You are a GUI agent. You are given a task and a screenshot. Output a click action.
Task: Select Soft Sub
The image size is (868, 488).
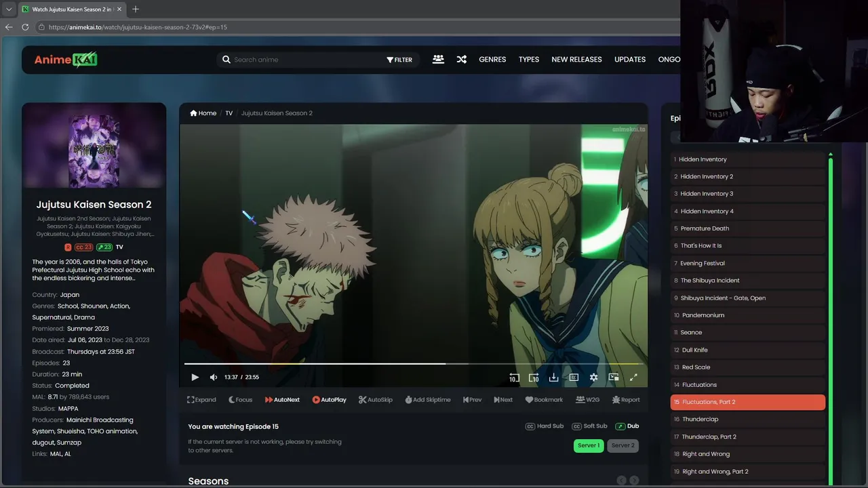(589, 426)
